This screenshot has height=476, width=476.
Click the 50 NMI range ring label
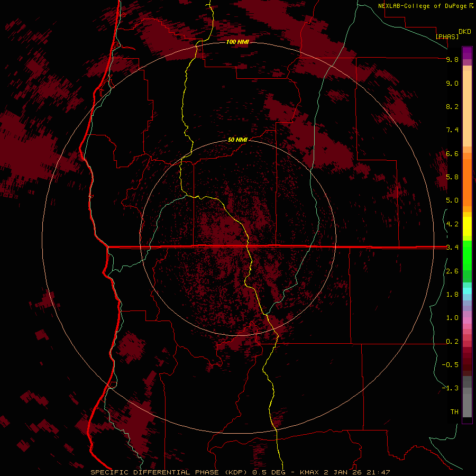tap(237, 140)
